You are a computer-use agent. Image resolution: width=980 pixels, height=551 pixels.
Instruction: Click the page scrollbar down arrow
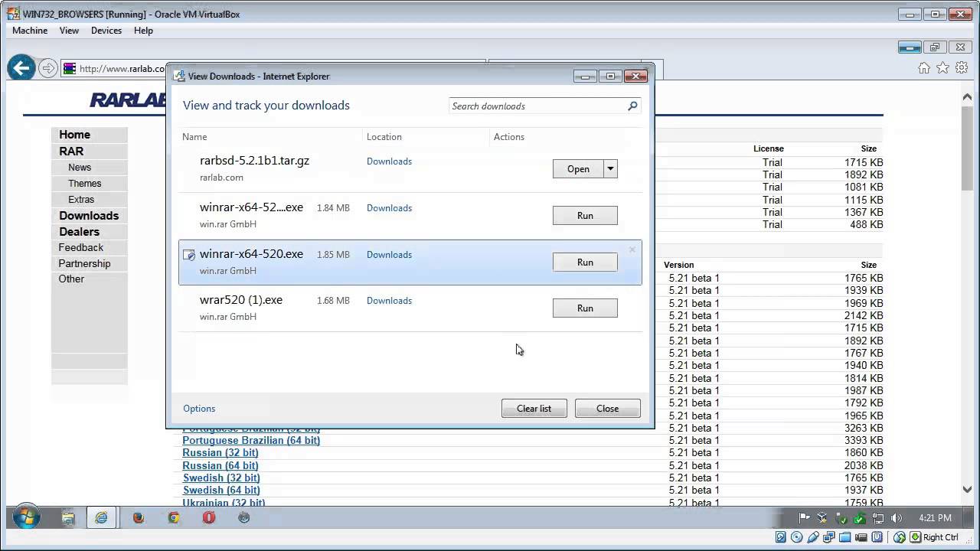point(966,490)
